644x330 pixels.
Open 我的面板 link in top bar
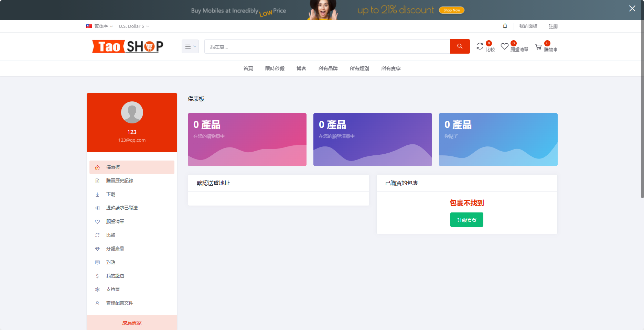coord(528,26)
